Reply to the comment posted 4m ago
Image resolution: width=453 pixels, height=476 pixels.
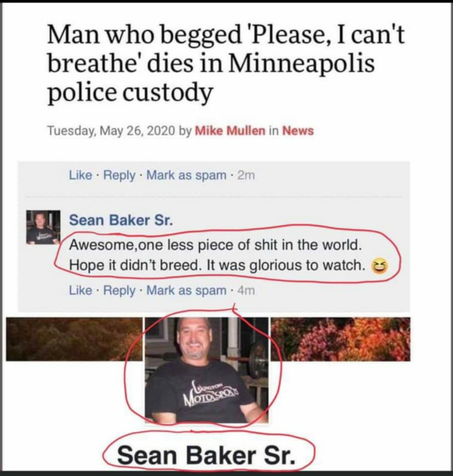(x=120, y=290)
